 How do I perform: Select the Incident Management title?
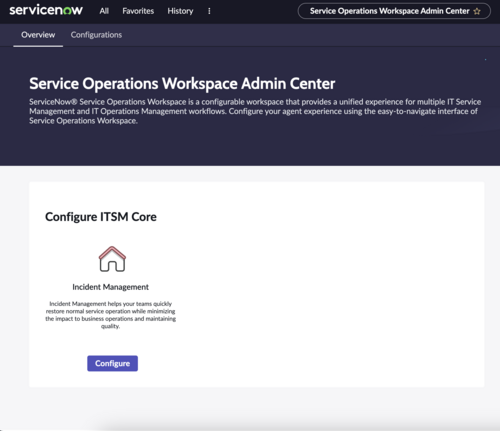pyautogui.click(x=110, y=287)
